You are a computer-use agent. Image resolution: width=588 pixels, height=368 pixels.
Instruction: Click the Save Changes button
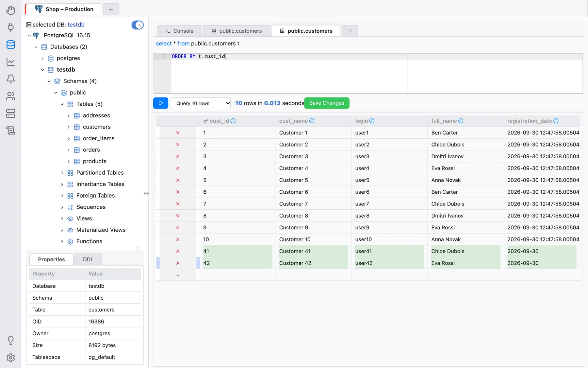327,103
